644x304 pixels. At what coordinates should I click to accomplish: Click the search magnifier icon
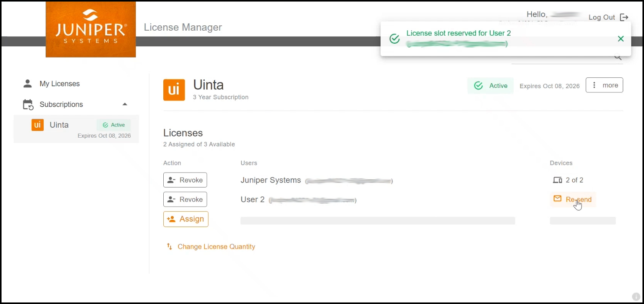tap(618, 58)
